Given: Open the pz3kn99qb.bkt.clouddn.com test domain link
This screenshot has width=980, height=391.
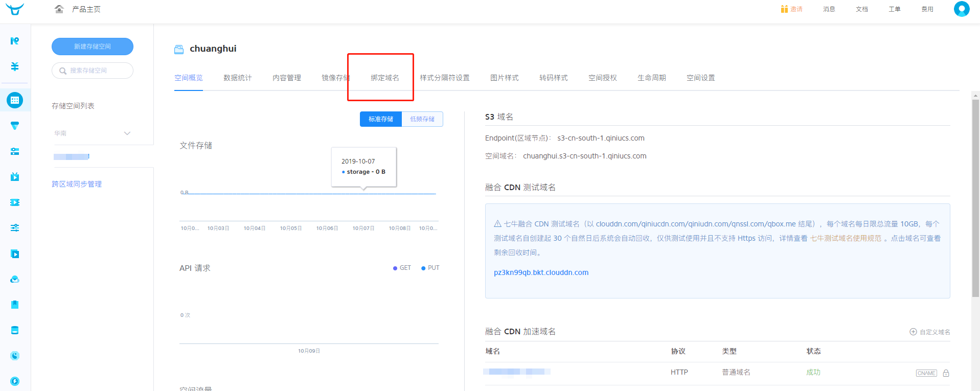Looking at the screenshot, I should (x=541, y=272).
